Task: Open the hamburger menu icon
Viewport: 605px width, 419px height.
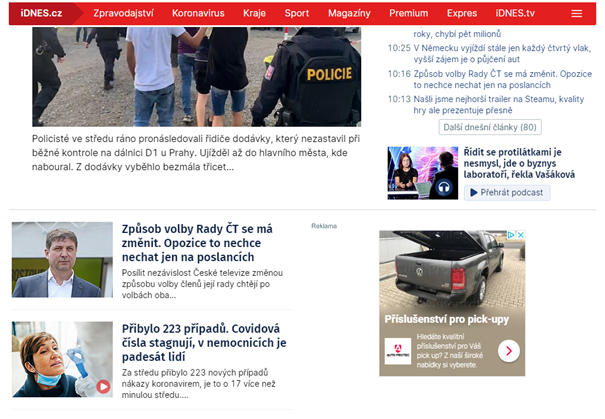Action: 576,14
